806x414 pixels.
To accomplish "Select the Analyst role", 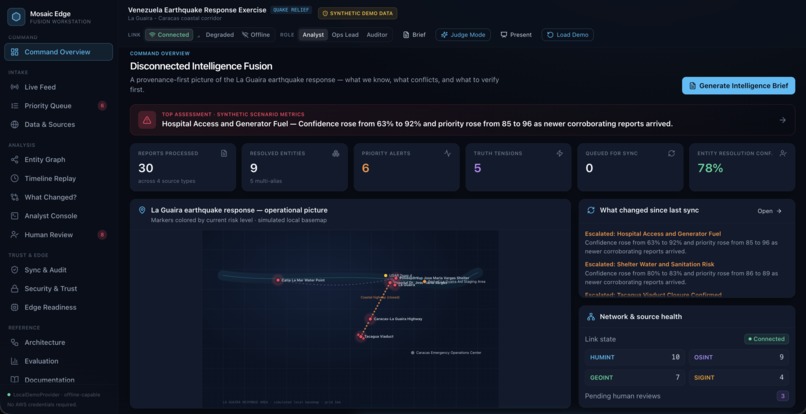I will pos(313,35).
